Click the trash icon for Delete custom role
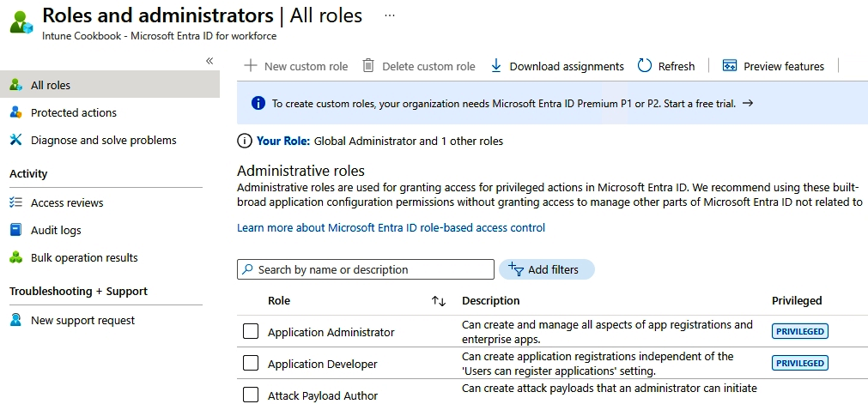Viewport: 868px width, 404px height. (x=368, y=66)
